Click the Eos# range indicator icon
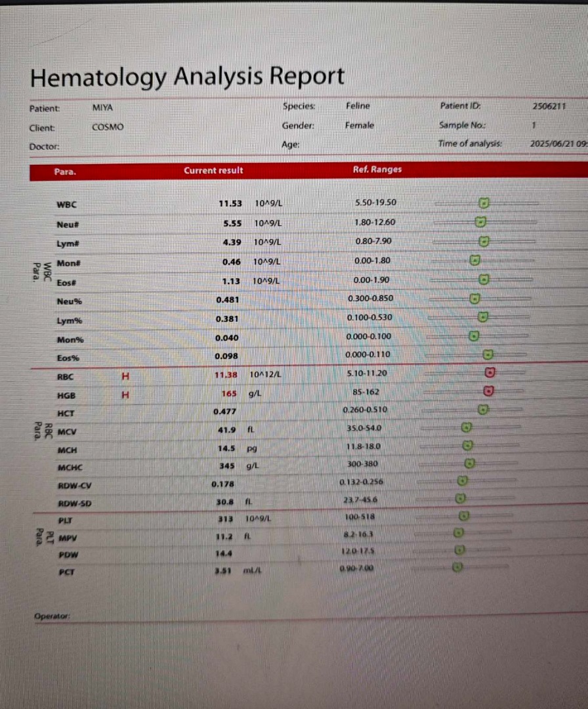This screenshot has height=709, width=588. (x=484, y=280)
